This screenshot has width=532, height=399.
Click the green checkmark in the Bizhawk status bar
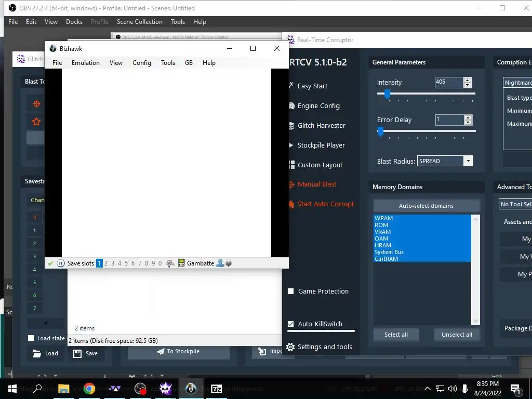[x=50, y=263]
